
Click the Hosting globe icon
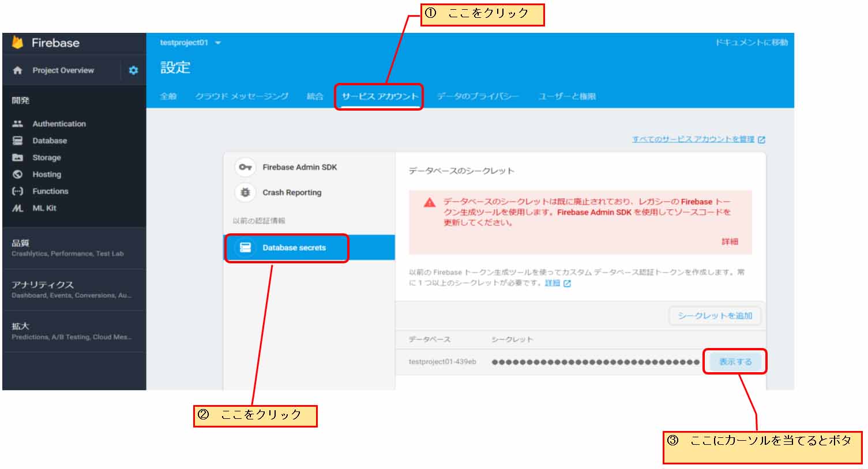pyautogui.click(x=18, y=175)
